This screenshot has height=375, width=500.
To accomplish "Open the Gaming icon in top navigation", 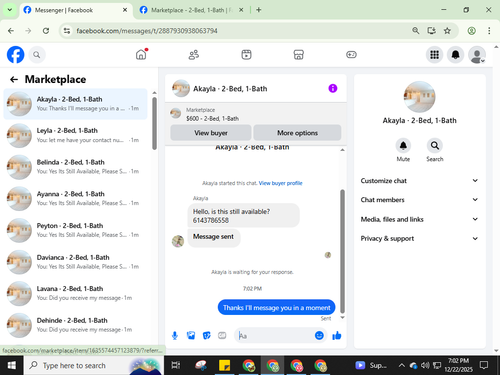I will coord(351,55).
